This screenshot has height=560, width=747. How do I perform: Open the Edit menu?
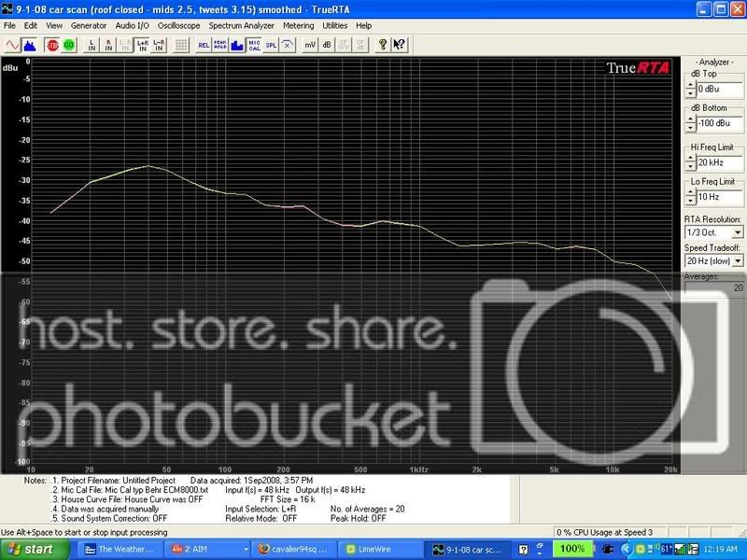[x=31, y=26]
